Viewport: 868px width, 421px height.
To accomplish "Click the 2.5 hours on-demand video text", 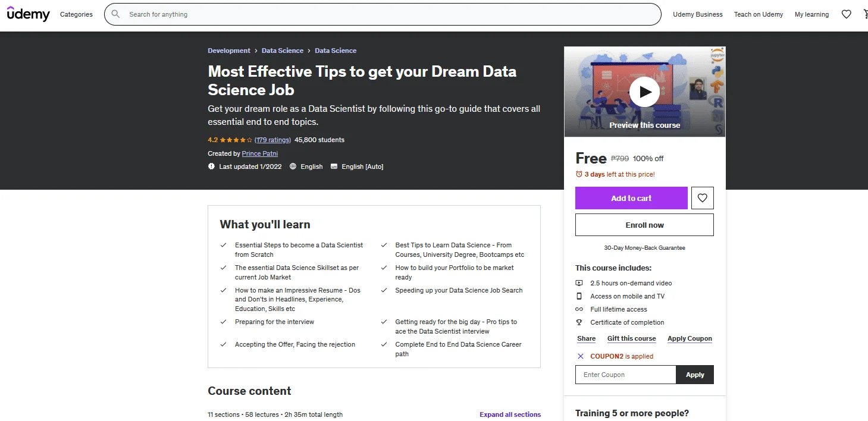I will pos(631,283).
